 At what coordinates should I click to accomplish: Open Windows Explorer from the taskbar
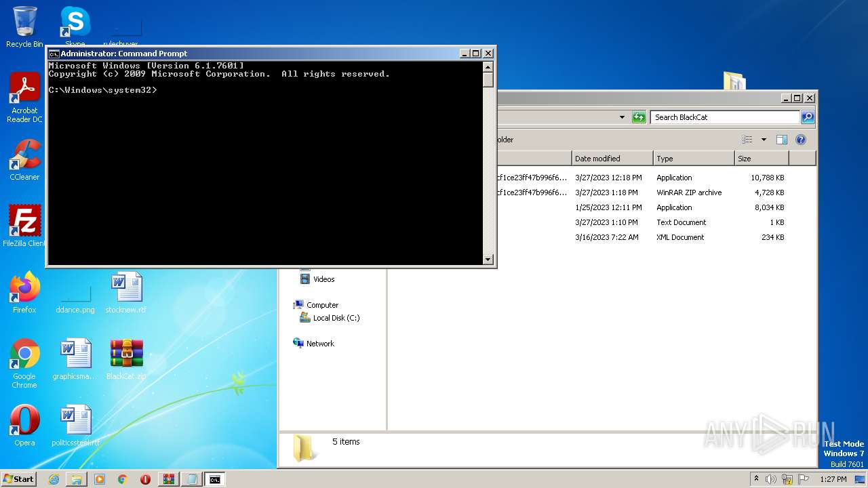coord(77,479)
